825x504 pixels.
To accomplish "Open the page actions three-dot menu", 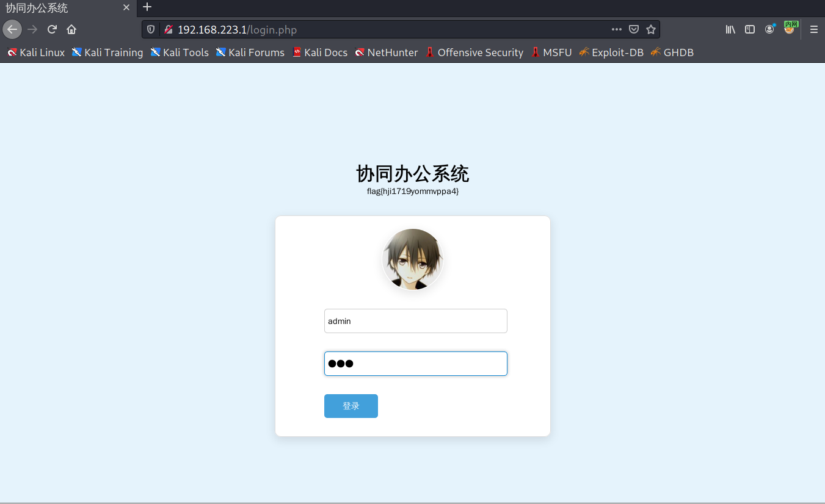I will tap(617, 29).
